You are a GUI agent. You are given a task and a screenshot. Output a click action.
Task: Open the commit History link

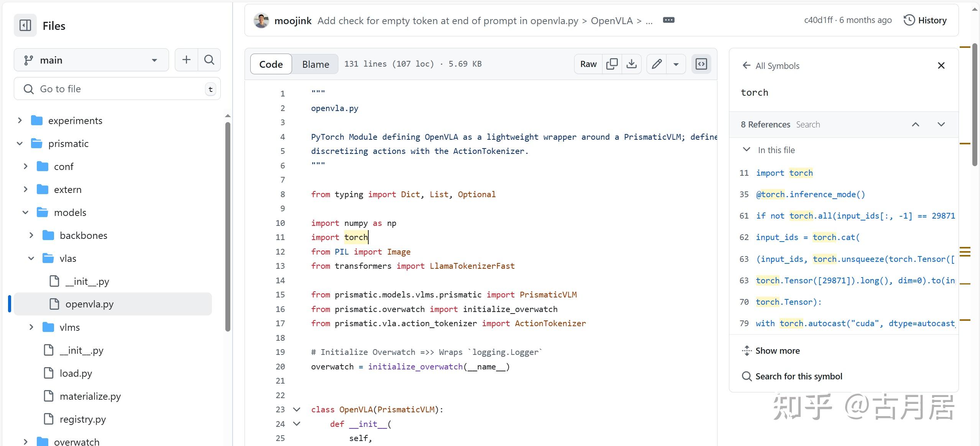pos(925,20)
